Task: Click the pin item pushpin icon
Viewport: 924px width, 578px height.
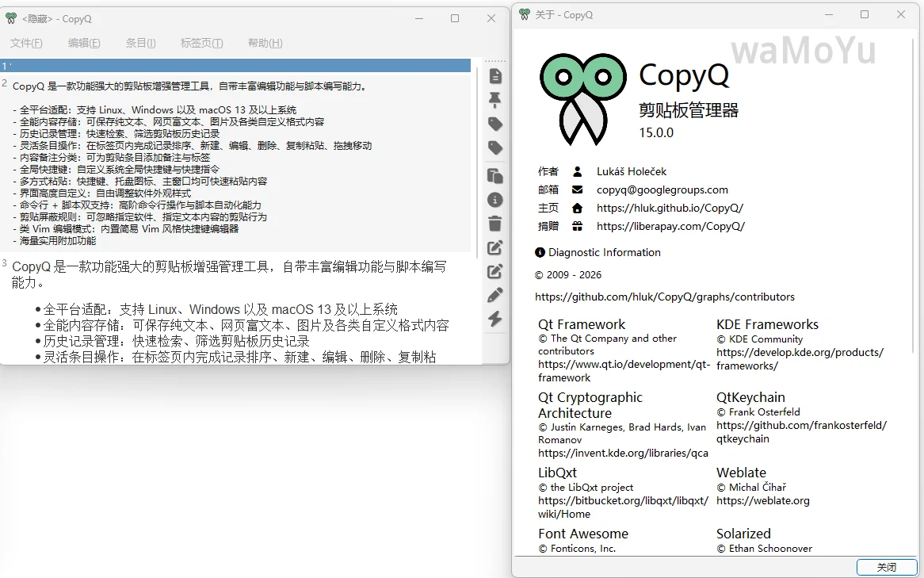Action: 495,100
